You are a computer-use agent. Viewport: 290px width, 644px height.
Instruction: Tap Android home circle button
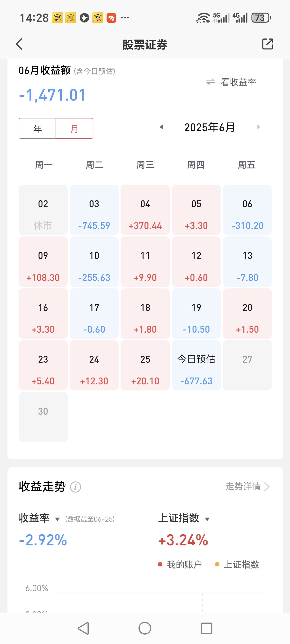point(145,628)
